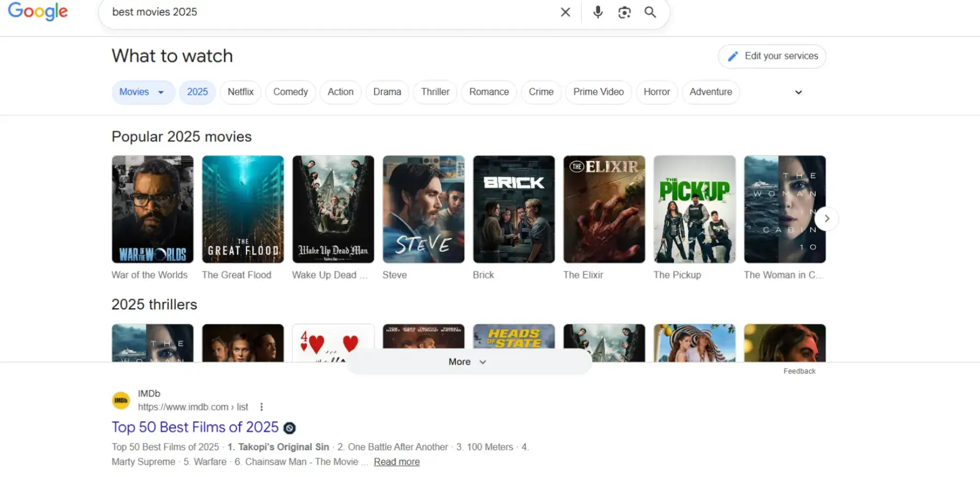980x477 pixels.
Task: Open the Movies dropdown chip
Action: (143, 92)
